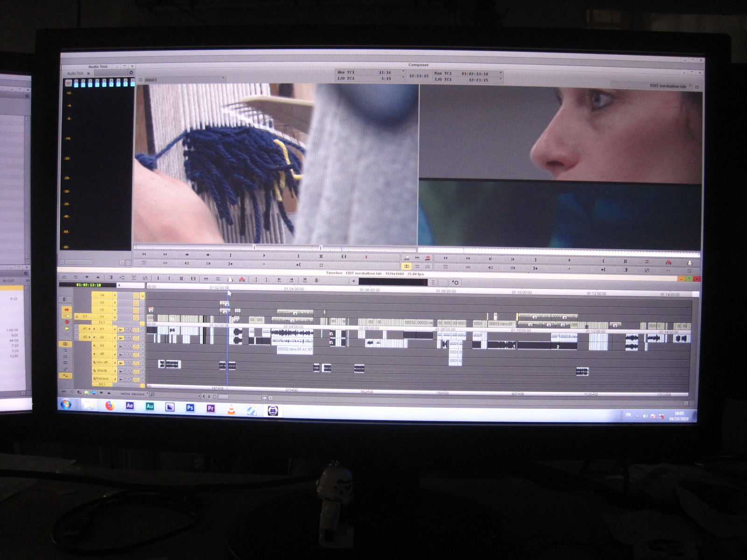Click the circle-slash icon in timeline toolbar
Viewport: 747px width, 560px height.
coord(145,278)
